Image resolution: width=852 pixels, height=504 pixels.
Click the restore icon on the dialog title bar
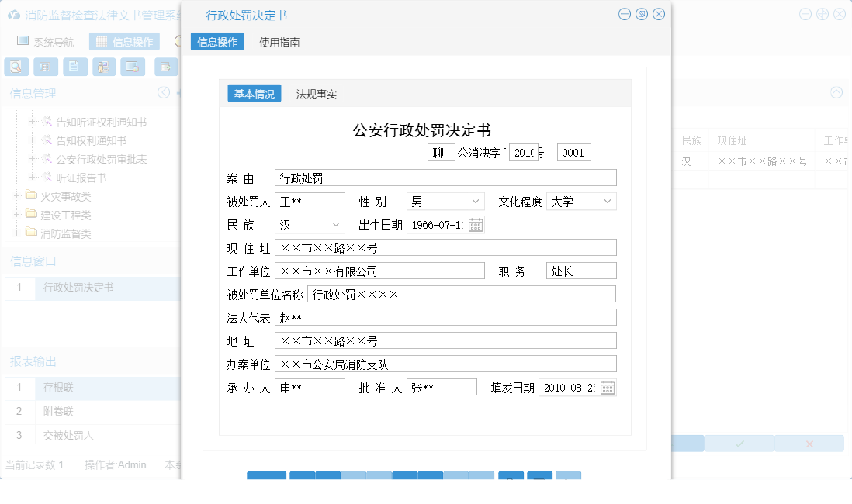[641, 14]
